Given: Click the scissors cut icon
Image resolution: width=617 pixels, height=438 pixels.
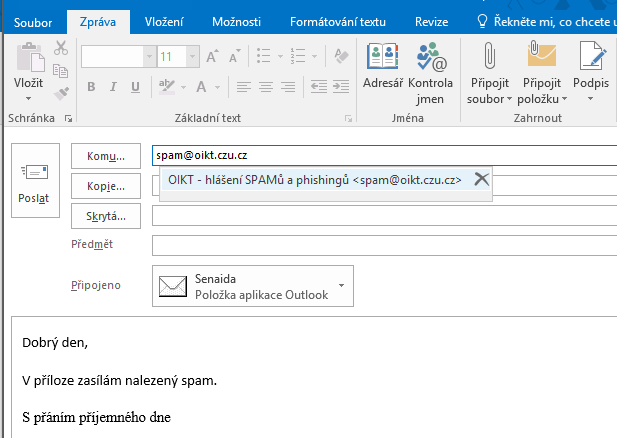Looking at the screenshot, I should pos(61,48).
